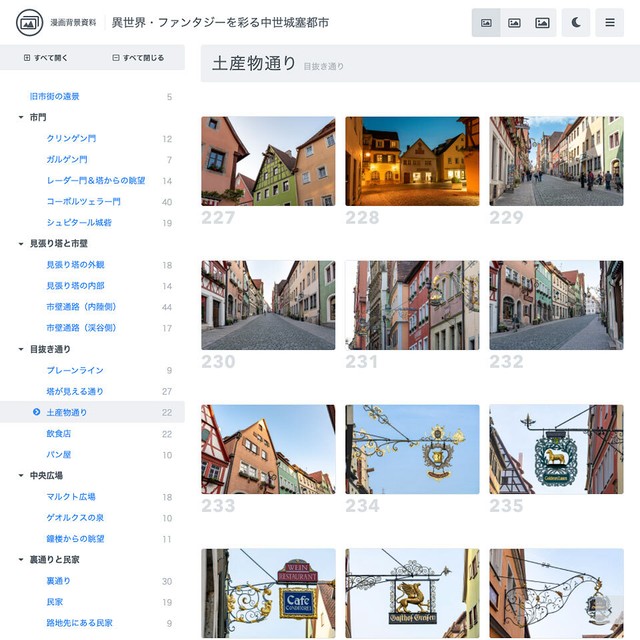
Task: Click the 中央広場 section label
Action: (x=46, y=476)
